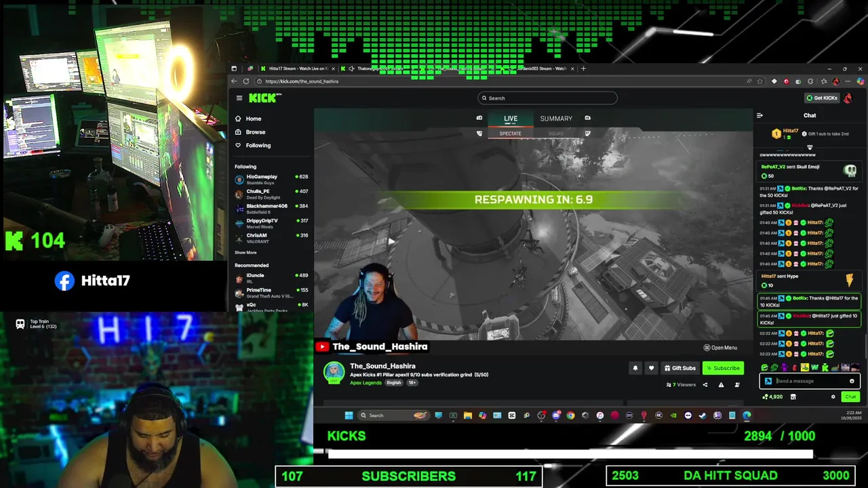Open PrimeTime recommended channel
868x488 pixels.
click(x=271, y=293)
